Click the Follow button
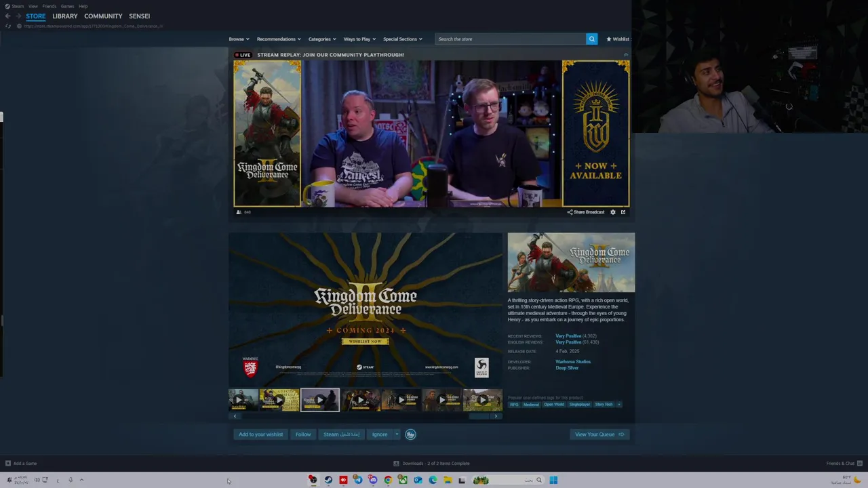868x488 pixels. pos(303,434)
